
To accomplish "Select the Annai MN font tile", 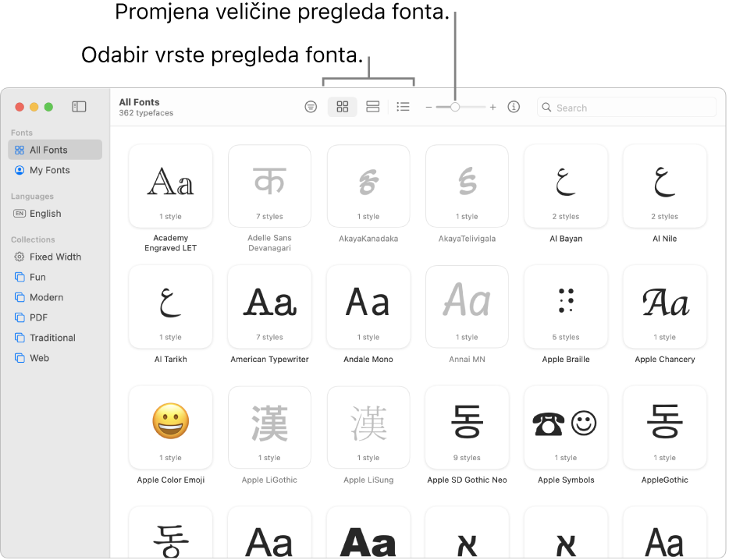I will (x=467, y=307).
